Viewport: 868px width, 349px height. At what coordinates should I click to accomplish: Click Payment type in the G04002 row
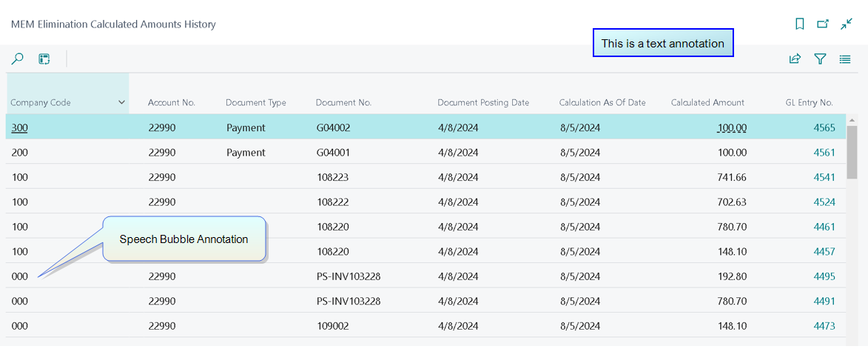tap(246, 128)
